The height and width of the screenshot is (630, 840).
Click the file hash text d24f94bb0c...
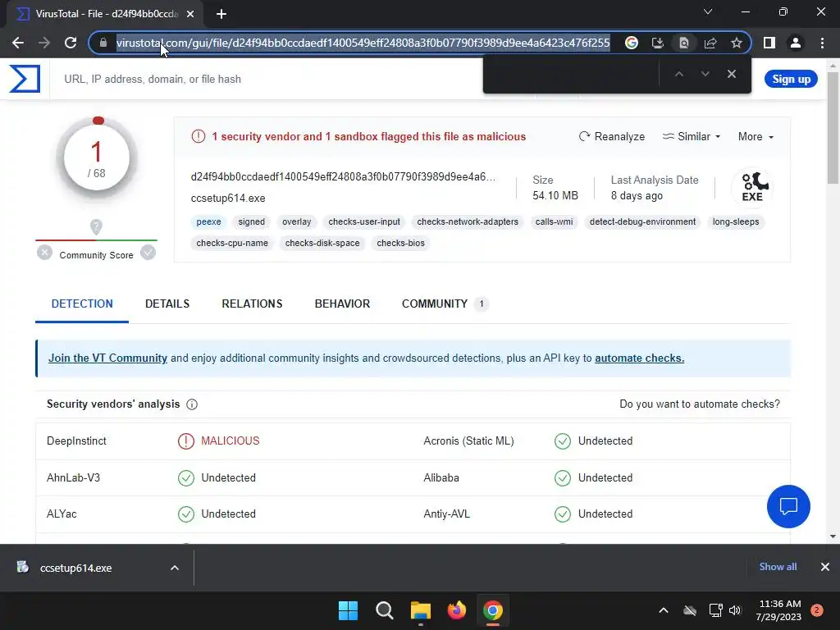coord(343,177)
